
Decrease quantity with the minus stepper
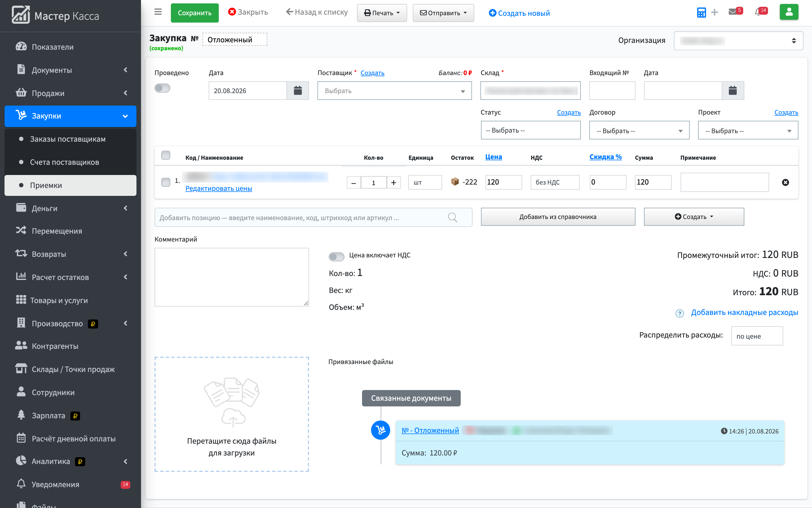[354, 182]
